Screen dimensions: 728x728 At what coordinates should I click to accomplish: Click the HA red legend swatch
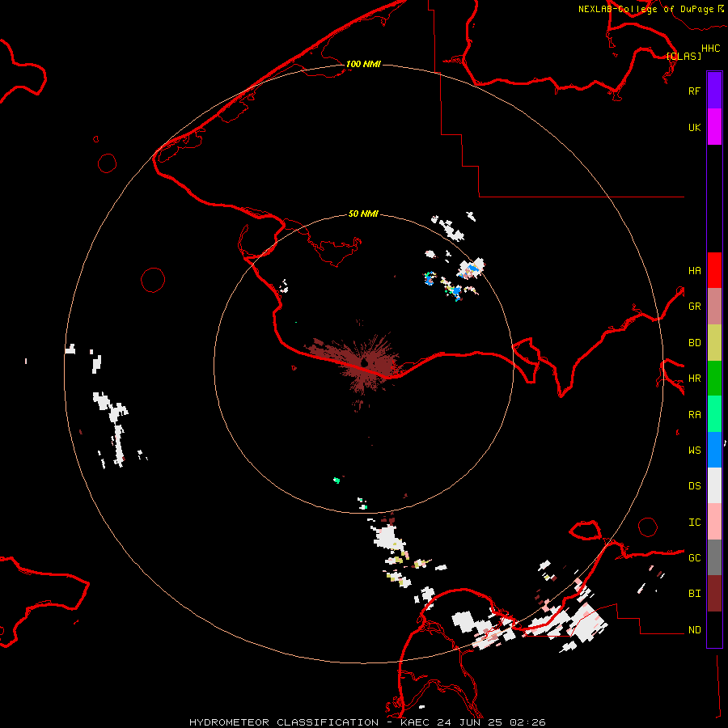(x=714, y=270)
